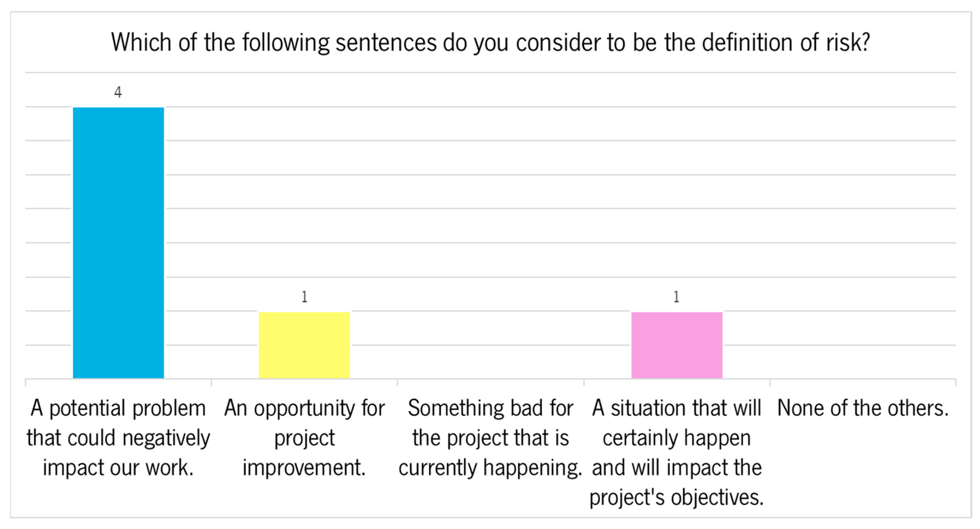
Task: Select the yellow bar
Action: coord(304,345)
